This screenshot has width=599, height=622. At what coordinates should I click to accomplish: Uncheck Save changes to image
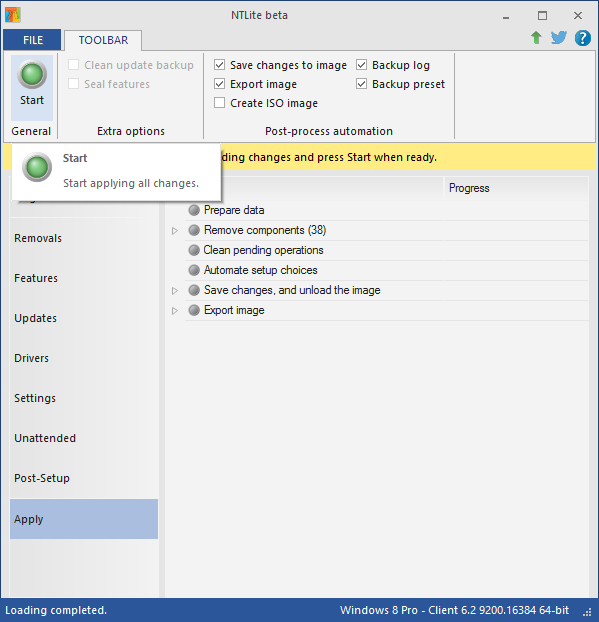coord(219,65)
